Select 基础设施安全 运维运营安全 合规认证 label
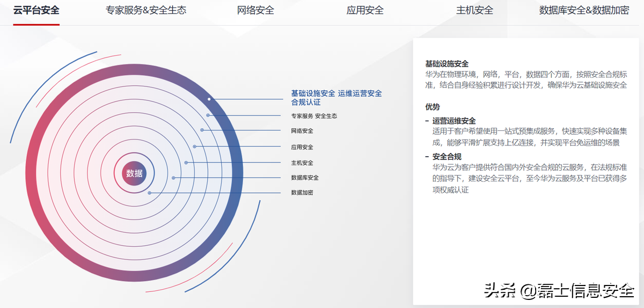The image size is (644, 308). (x=336, y=98)
